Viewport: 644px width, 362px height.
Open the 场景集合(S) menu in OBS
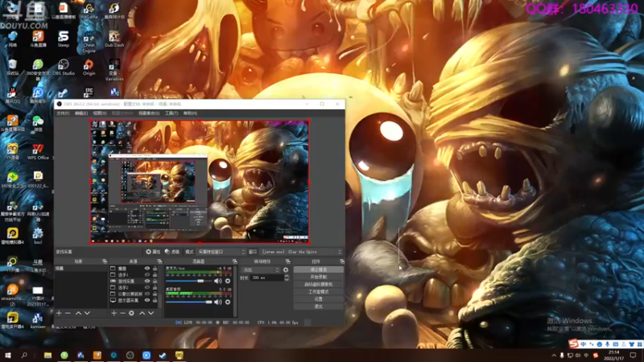pos(149,113)
